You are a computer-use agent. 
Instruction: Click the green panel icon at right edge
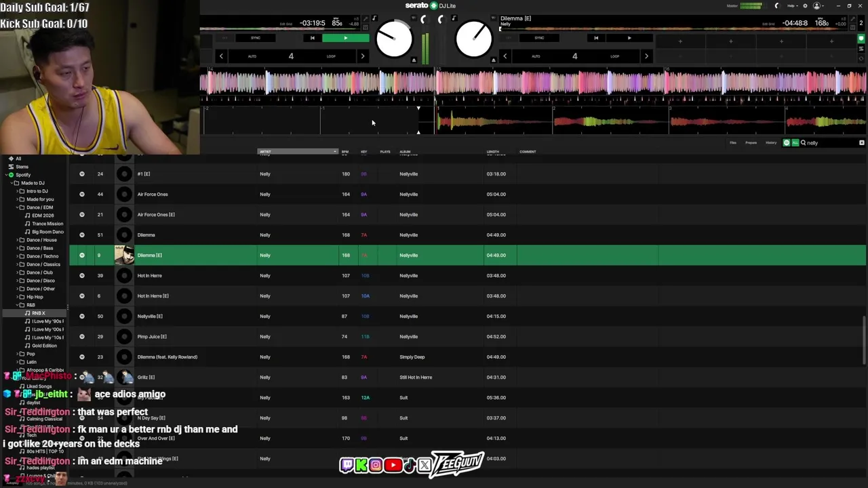[x=861, y=39]
